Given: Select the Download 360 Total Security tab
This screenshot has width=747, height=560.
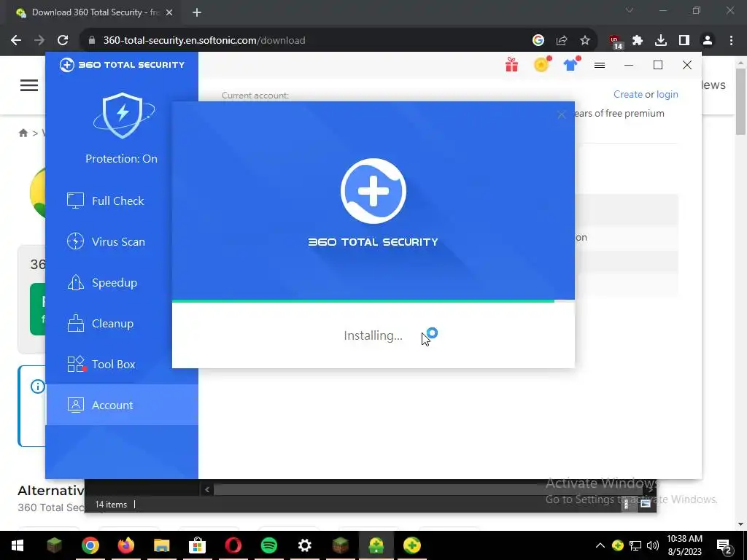Looking at the screenshot, I should pos(94,12).
